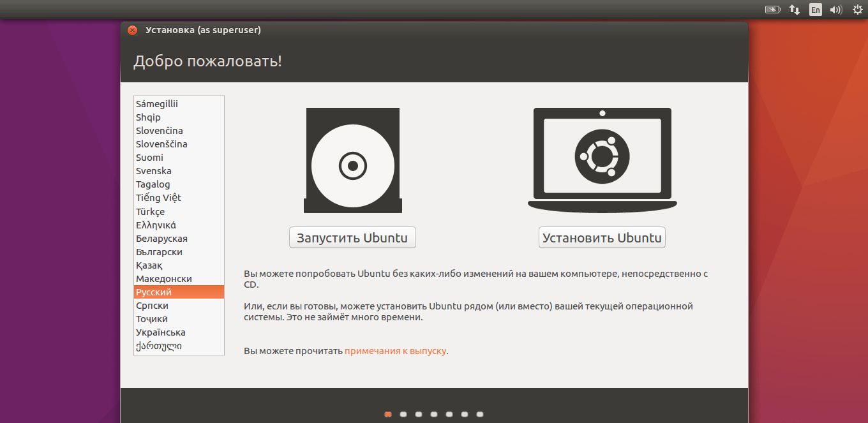The height and width of the screenshot is (423, 868).
Task: Open the battery indicator in top panel
Action: (773, 10)
